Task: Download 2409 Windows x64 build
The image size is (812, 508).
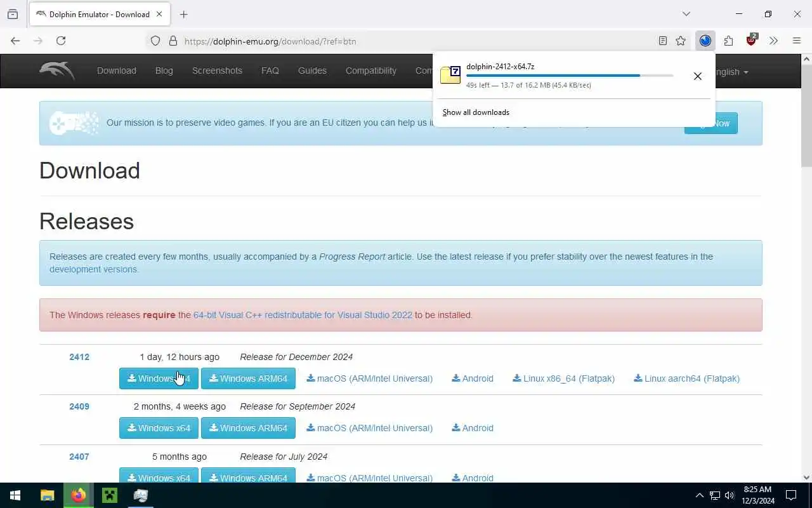Action: [x=159, y=428]
